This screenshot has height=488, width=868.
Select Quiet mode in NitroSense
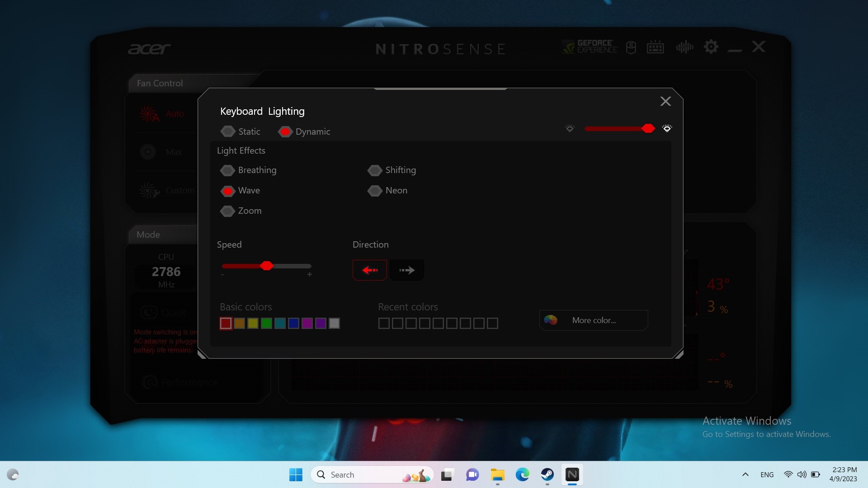coord(164,313)
